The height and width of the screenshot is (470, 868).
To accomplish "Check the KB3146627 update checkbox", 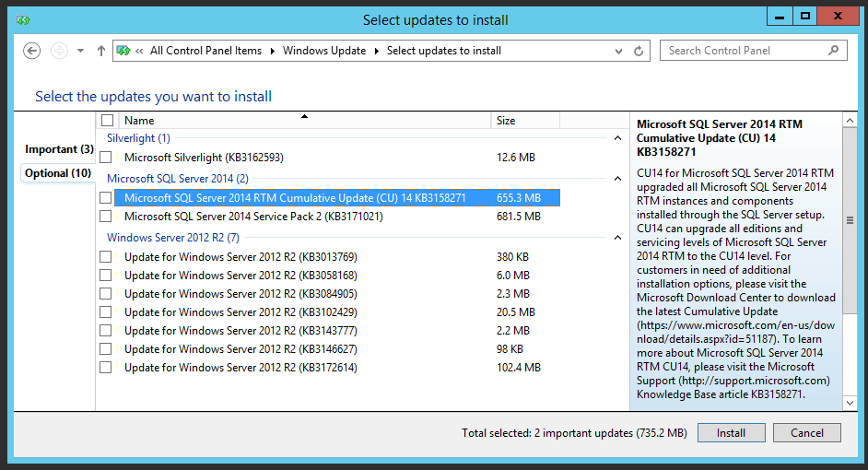I will click(105, 348).
